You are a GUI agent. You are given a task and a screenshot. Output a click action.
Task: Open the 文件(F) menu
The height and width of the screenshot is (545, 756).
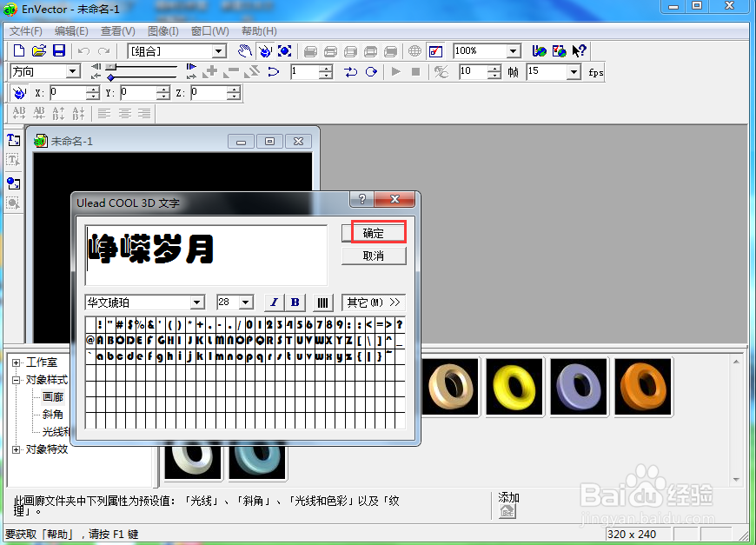point(26,31)
